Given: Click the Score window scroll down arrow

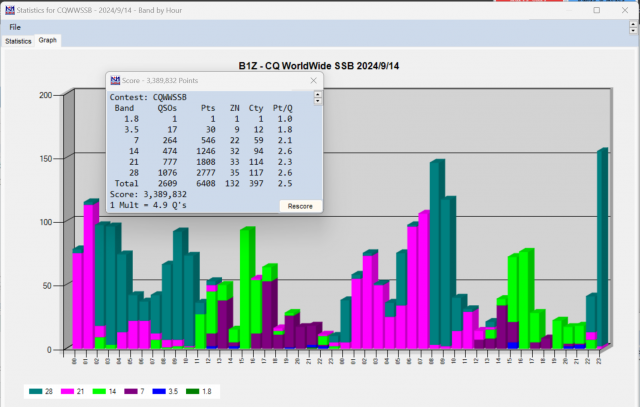Looking at the screenshot, I should [x=318, y=101].
